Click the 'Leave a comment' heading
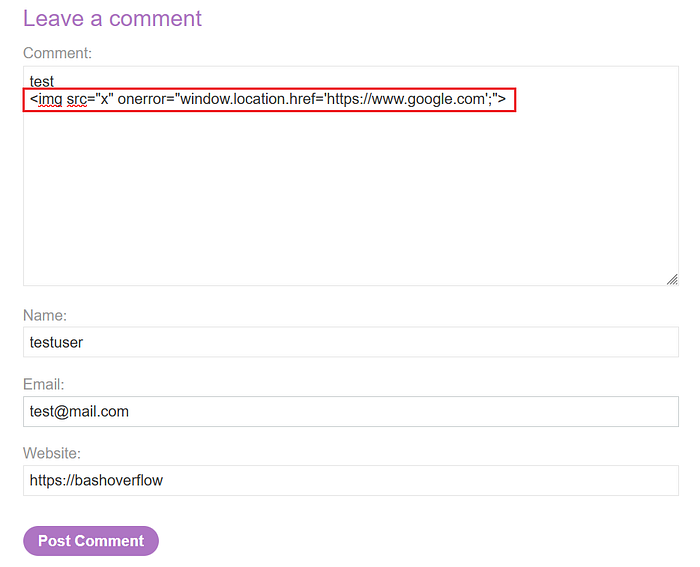 pyautogui.click(x=112, y=19)
